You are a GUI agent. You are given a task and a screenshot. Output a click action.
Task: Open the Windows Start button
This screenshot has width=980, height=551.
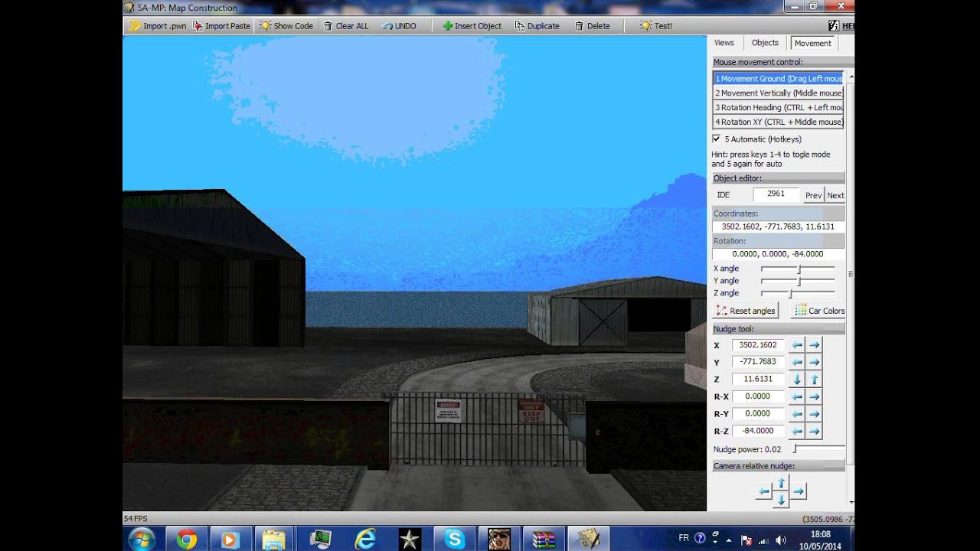(x=140, y=539)
